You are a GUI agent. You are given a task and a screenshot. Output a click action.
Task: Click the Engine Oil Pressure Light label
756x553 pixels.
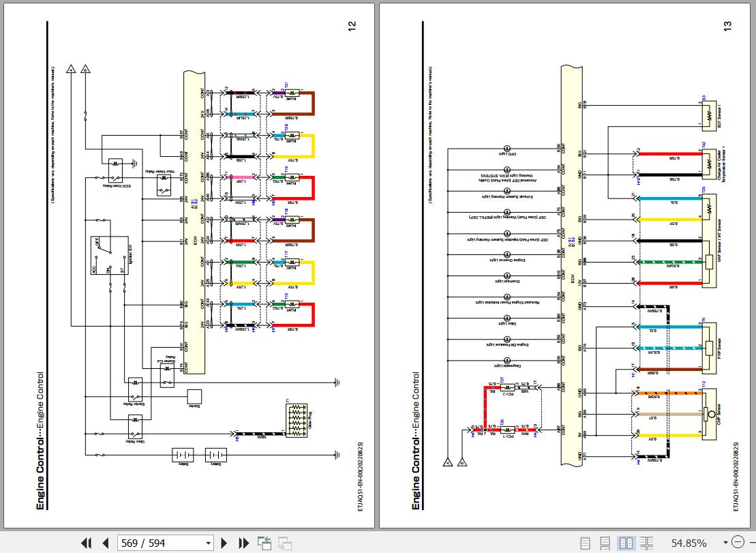tap(508, 345)
